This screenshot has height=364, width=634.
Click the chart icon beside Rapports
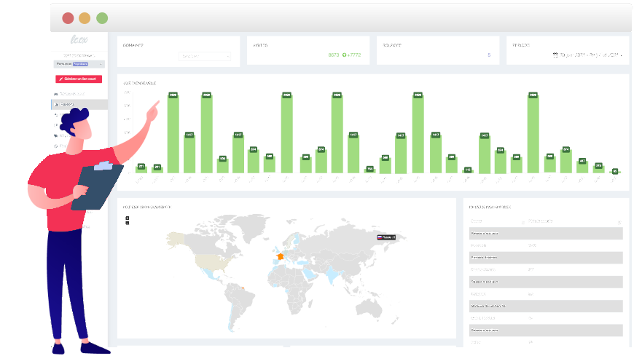tap(56, 104)
